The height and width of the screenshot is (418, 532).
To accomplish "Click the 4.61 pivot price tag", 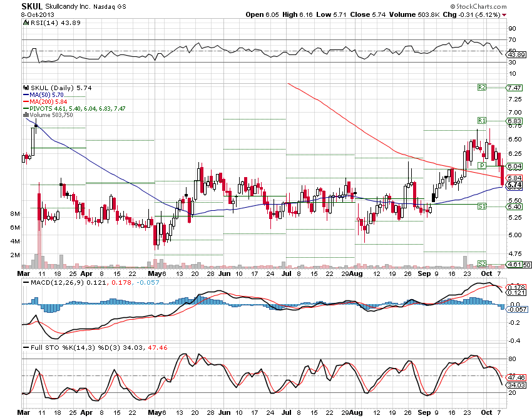I will [514, 264].
